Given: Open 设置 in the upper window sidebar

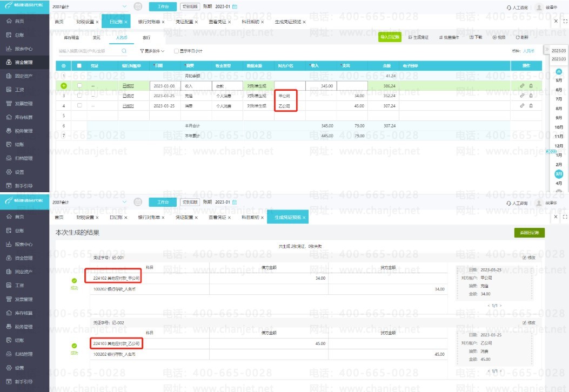Looking at the screenshot, I should [x=19, y=172].
